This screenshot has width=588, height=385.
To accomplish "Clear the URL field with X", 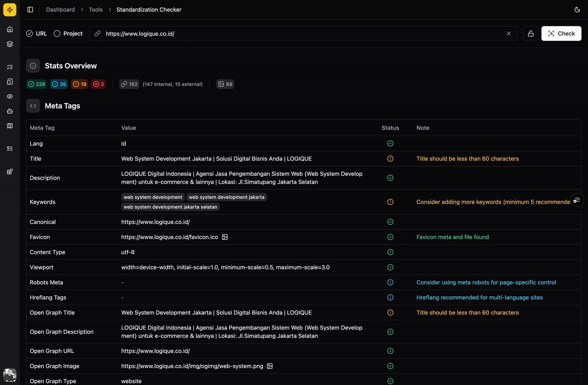I will tap(509, 34).
